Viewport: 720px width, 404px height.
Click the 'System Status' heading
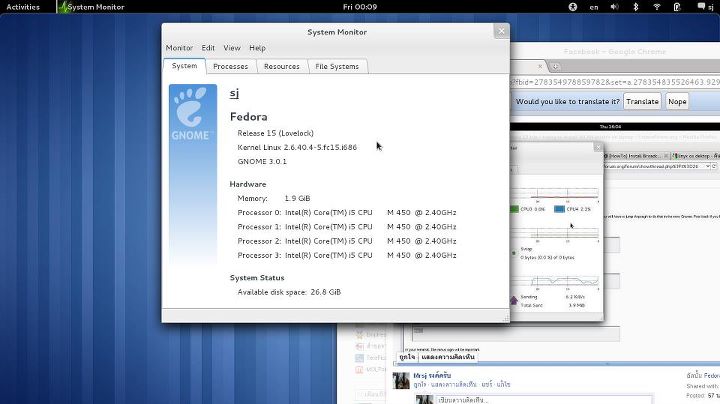pyautogui.click(x=257, y=278)
